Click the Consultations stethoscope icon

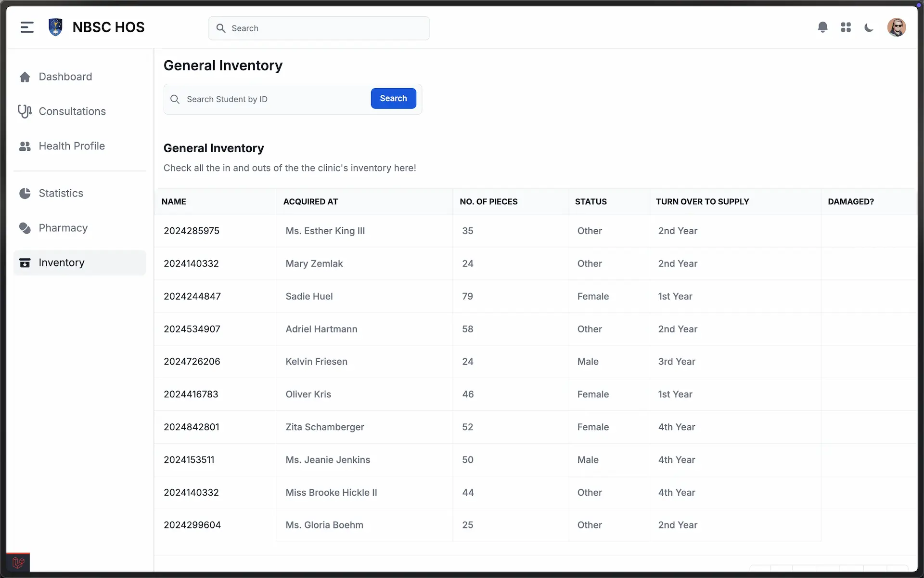(x=25, y=111)
